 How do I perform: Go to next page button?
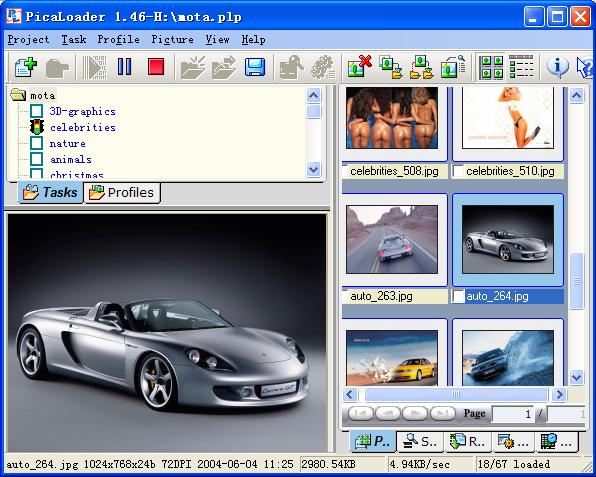click(415, 414)
